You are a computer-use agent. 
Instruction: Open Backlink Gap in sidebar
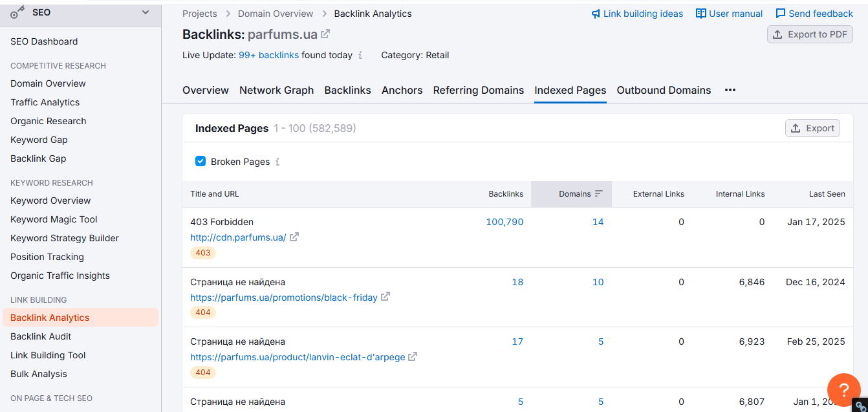[38, 158]
